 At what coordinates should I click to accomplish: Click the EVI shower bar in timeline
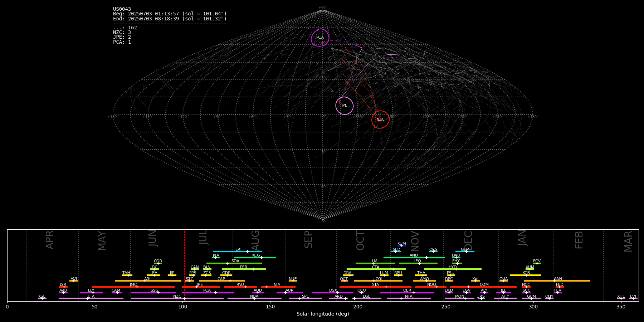click(x=633, y=298)
